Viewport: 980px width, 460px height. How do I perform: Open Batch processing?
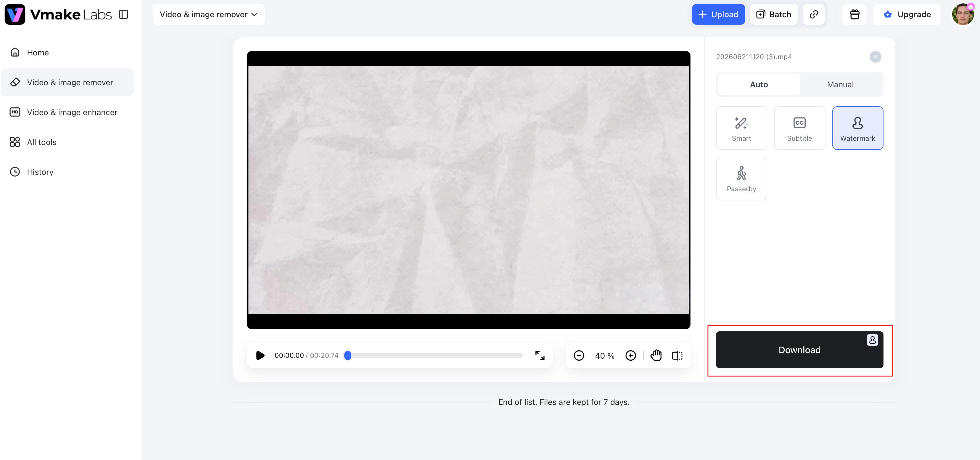774,14
